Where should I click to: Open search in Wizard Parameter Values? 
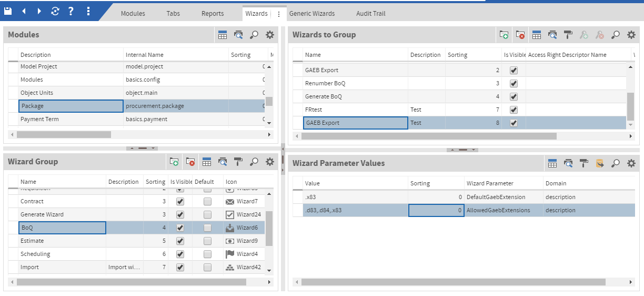click(616, 163)
